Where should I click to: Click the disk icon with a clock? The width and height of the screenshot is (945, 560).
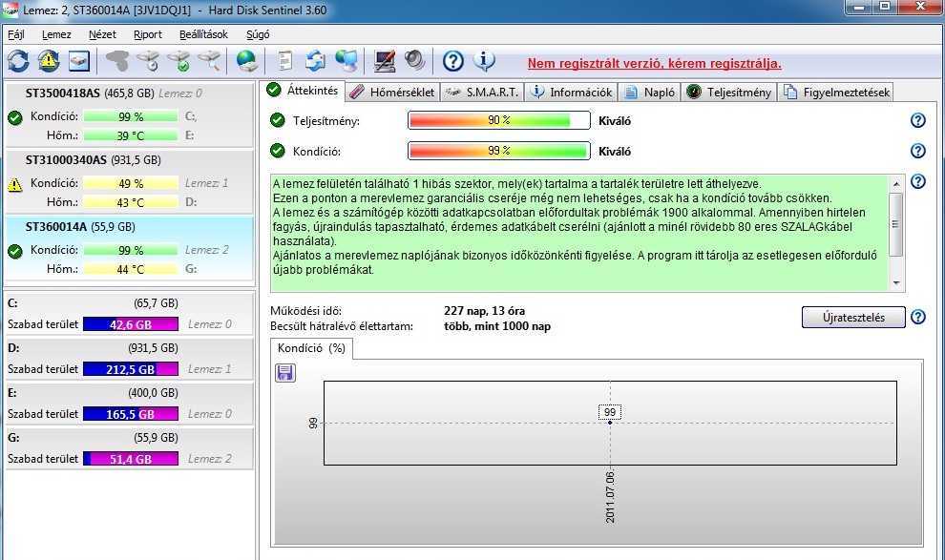[148, 61]
